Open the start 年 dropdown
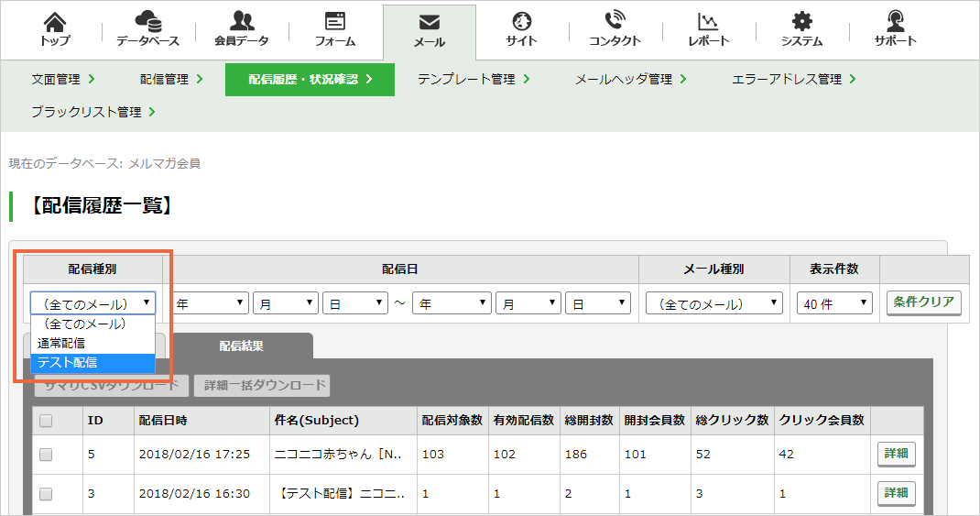 click(210, 303)
